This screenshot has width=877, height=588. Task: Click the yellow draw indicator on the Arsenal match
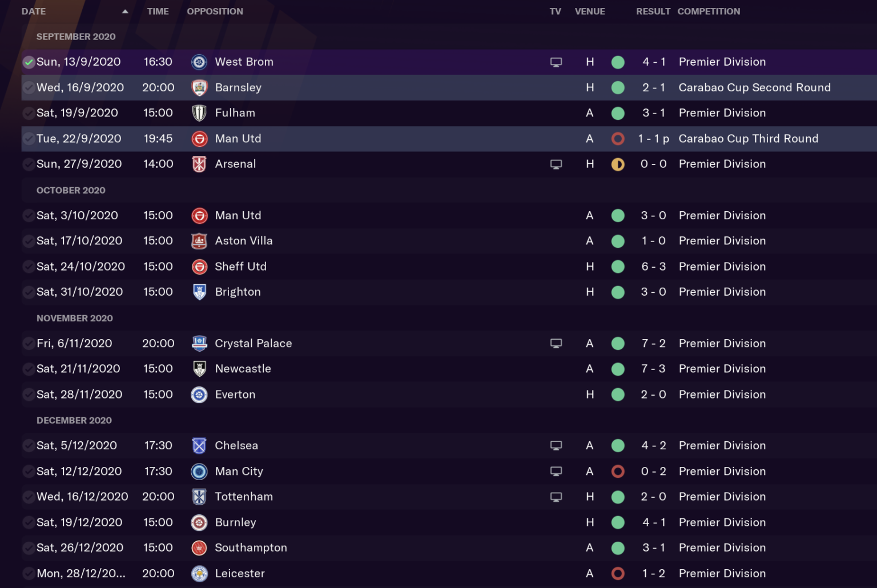(618, 164)
